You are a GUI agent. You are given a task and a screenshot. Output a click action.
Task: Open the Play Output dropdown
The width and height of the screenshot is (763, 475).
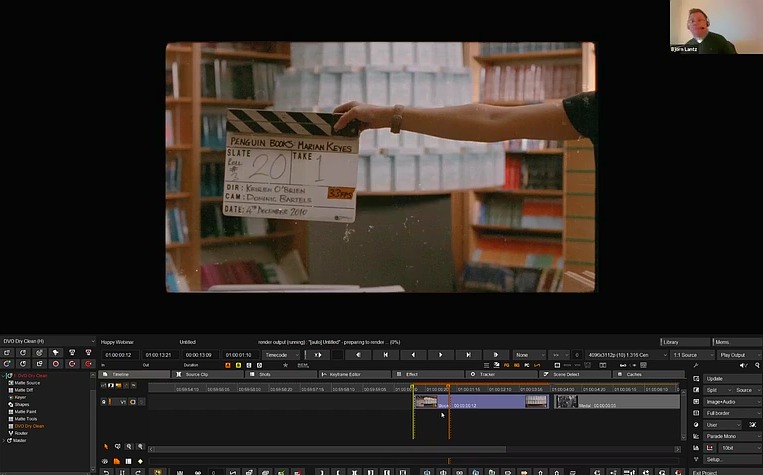coord(739,355)
